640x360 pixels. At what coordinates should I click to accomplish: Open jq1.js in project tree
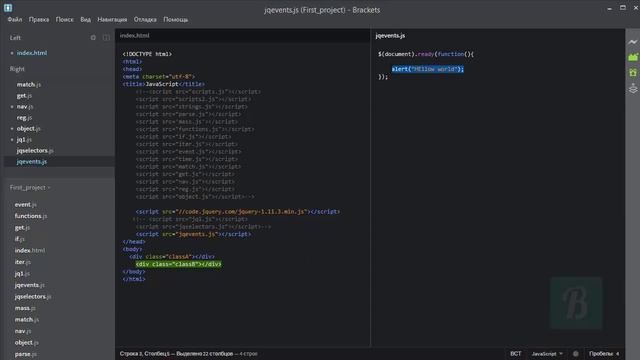(x=22, y=273)
